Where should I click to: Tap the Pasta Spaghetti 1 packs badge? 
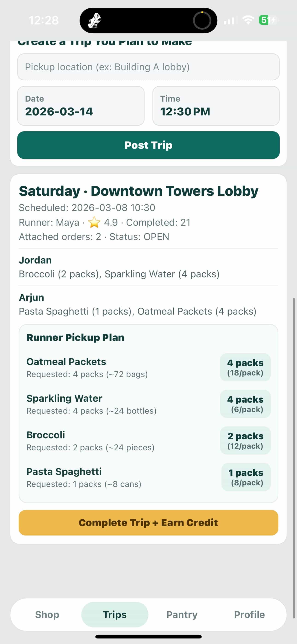(x=246, y=477)
